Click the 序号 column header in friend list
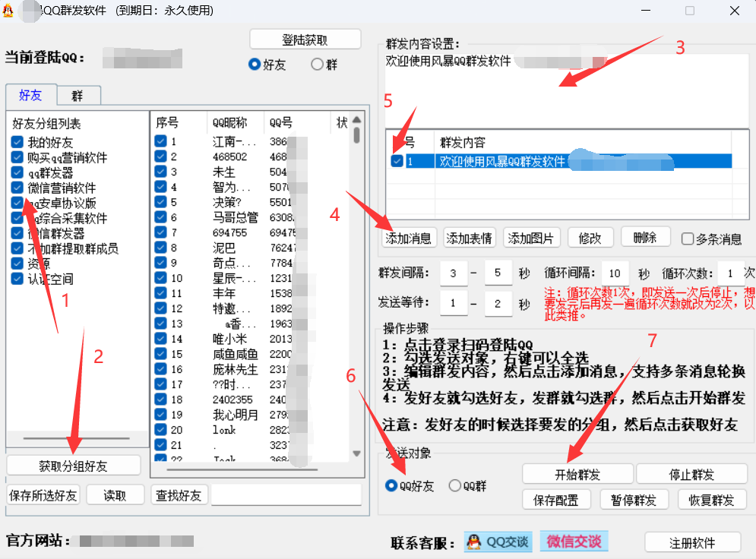Viewport: 756px width, 559px height. [x=179, y=122]
